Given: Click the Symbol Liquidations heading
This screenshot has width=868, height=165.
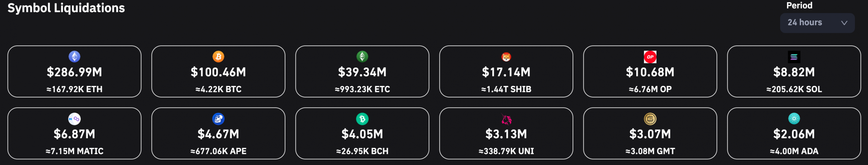Looking at the screenshot, I should [66, 8].
